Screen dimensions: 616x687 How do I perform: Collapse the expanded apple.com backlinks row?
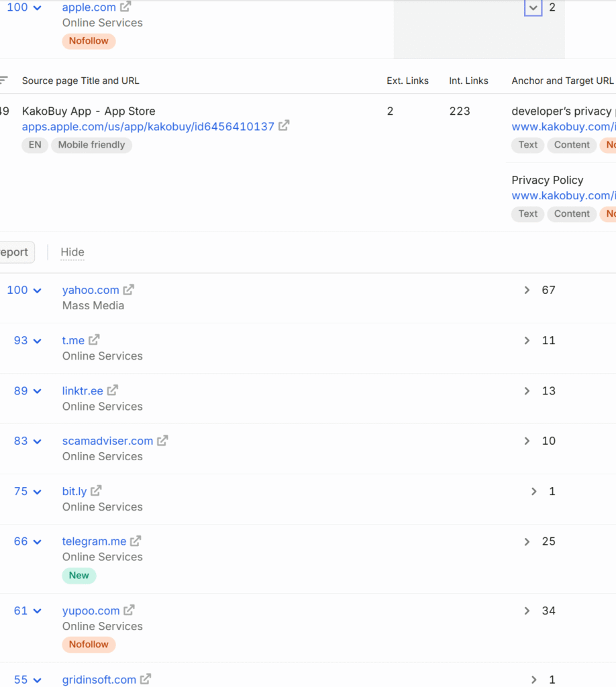[x=533, y=7]
